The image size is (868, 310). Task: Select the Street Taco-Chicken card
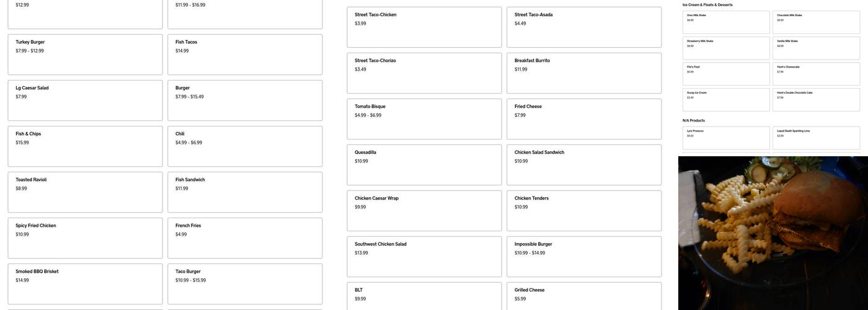coord(424,27)
